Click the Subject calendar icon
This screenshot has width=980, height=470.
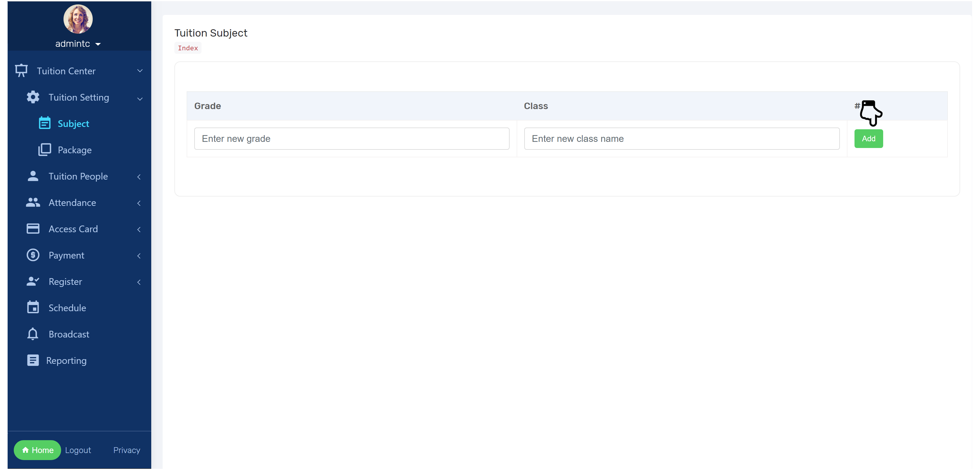44,123
